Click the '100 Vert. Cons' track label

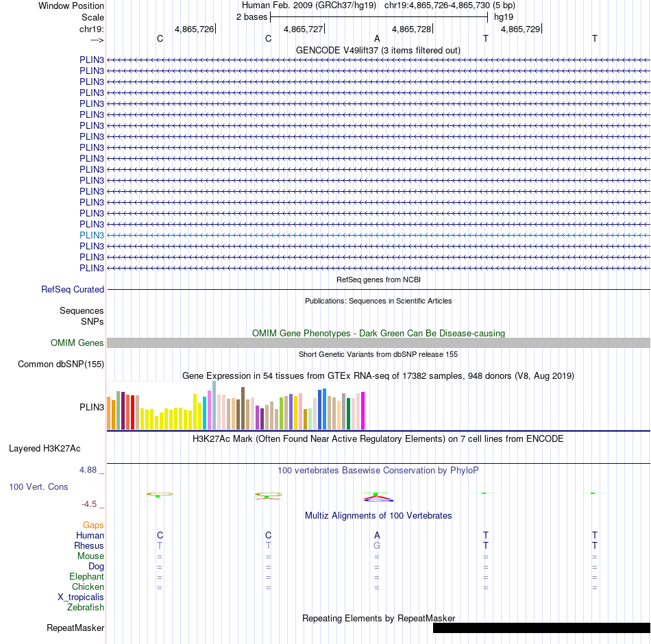(38, 486)
